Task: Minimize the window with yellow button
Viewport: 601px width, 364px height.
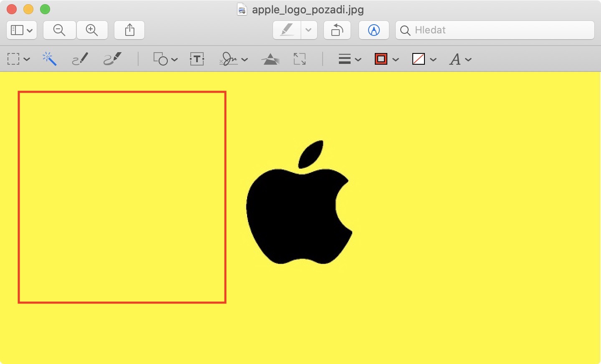Action: click(28, 9)
